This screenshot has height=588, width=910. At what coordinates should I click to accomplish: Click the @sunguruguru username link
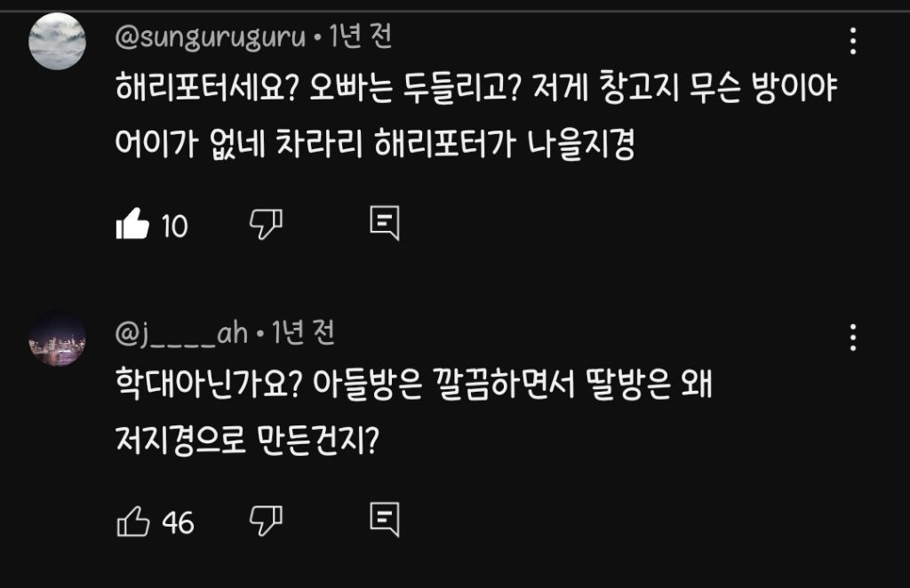coord(210,37)
